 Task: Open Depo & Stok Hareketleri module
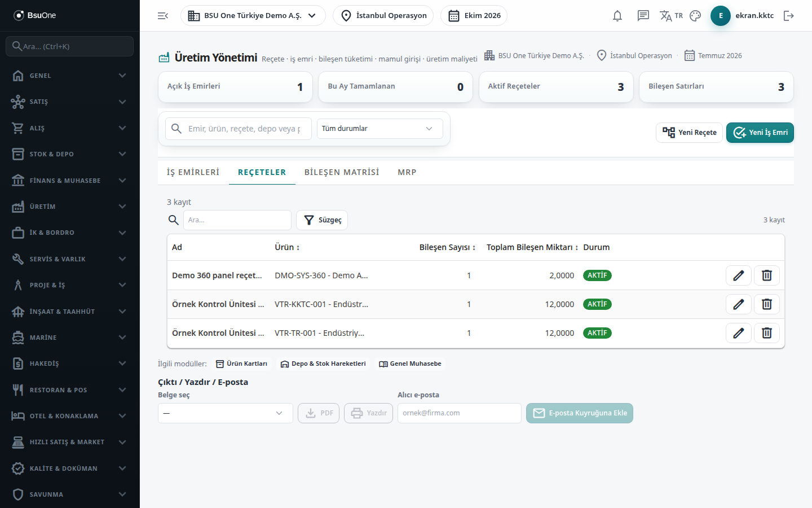(323, 364)
